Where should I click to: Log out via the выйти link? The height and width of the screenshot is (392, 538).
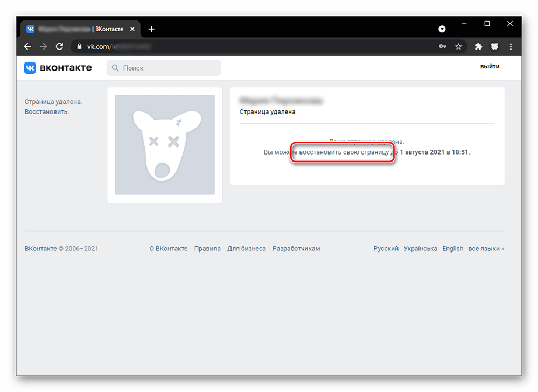[x=490, y=67]
